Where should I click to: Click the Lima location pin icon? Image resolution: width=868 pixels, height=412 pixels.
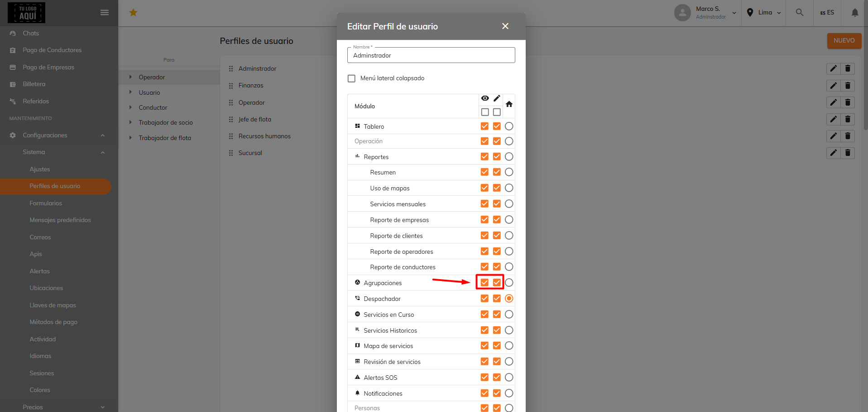point(750,13)
